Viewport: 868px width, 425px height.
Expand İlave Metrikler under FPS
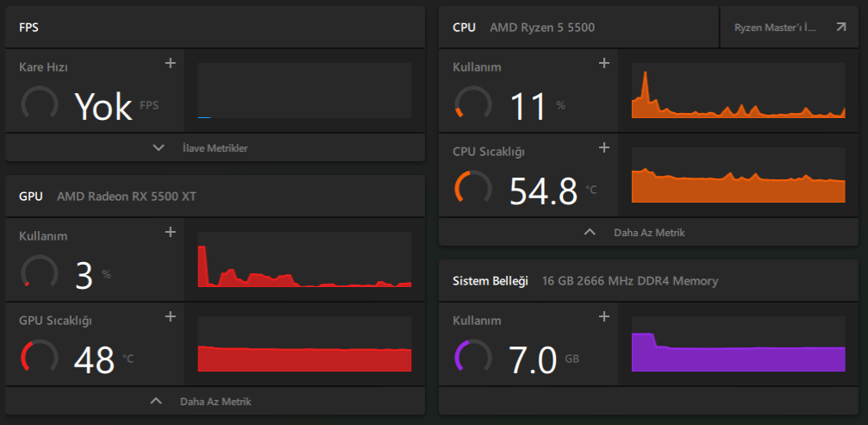click(215, 147)
